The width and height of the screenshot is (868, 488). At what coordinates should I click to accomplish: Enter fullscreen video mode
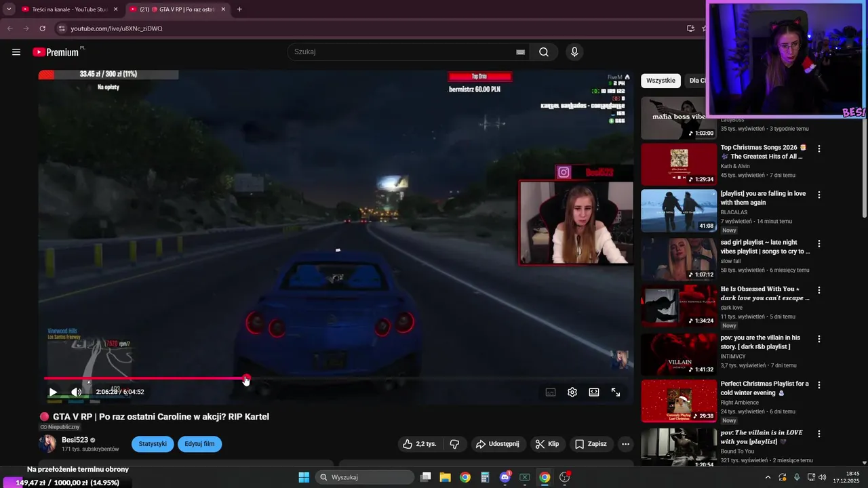pos(616,392)
